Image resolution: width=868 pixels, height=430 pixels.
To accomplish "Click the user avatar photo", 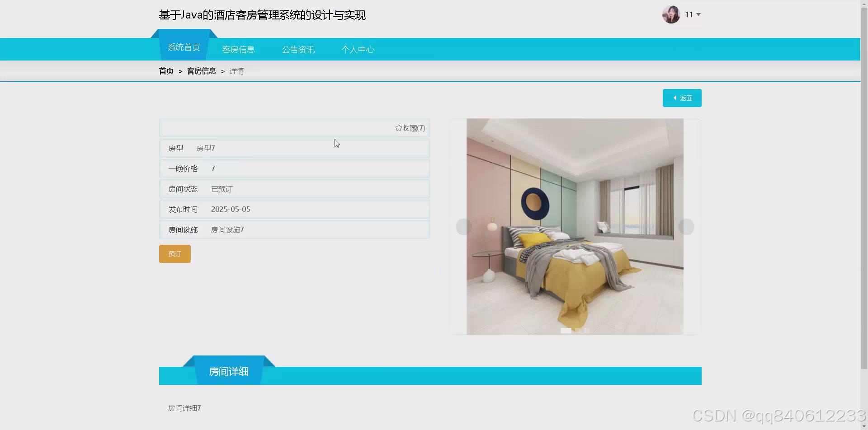I will [671, 14].
